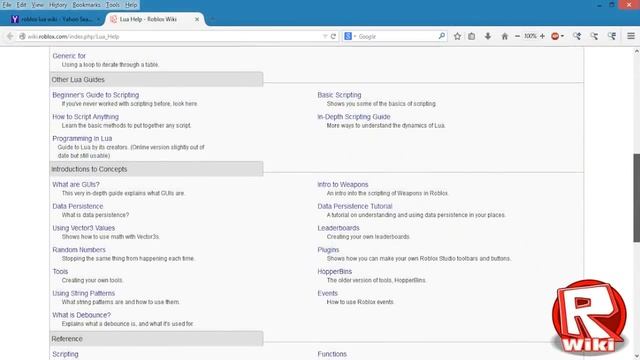Open HopperBins link
Image resolution: width=640 pixels, height=360 pixels.
335,271
